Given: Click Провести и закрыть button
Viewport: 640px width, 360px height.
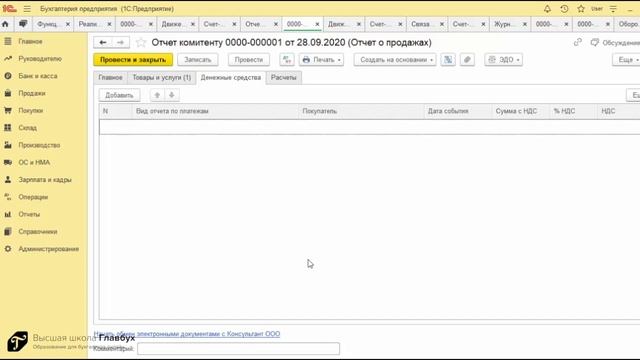Looking at the screenshot, I should [x=133, y=60].
